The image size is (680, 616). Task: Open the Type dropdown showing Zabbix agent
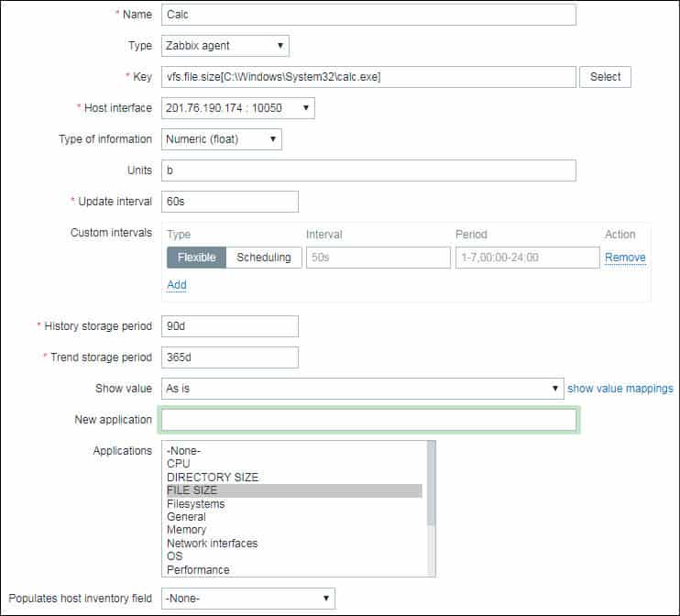coord(225,46)
